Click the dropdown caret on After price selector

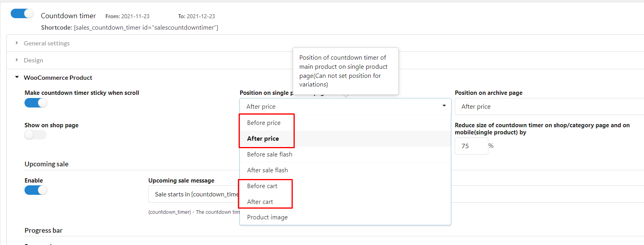point(444,106)
